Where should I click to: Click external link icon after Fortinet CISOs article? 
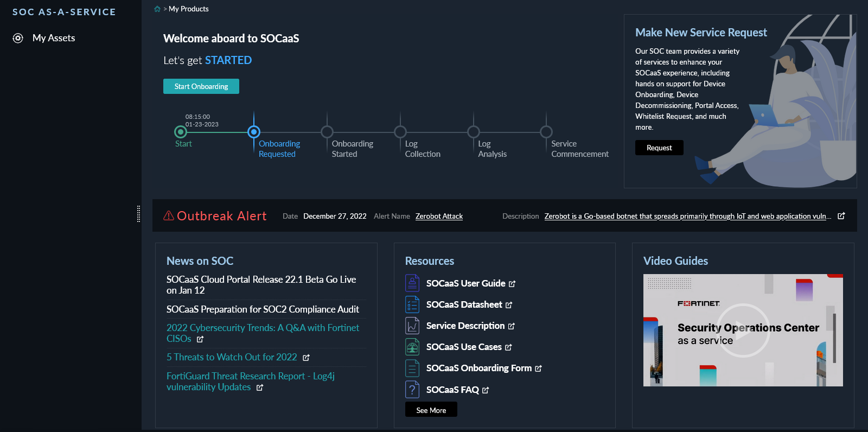[x=200, y=339]
